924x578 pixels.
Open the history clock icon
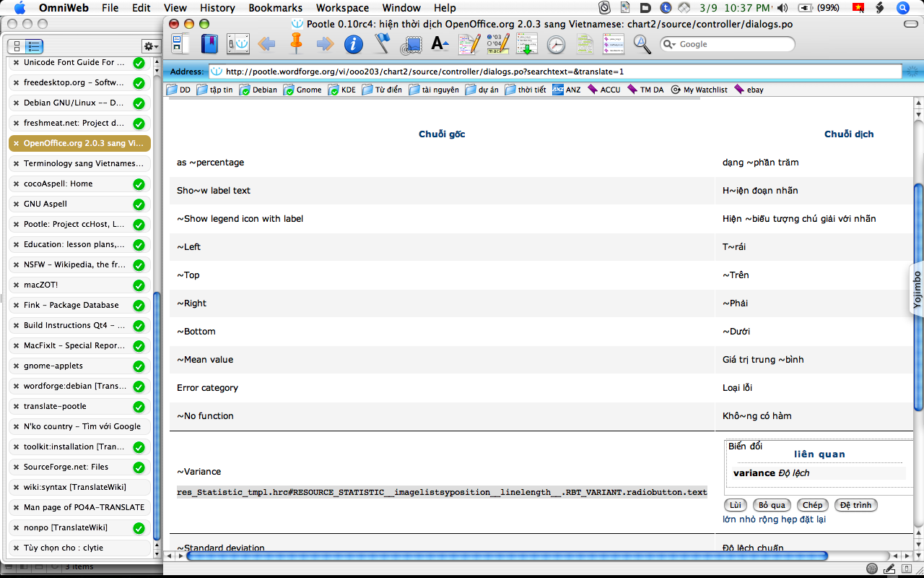556,44
